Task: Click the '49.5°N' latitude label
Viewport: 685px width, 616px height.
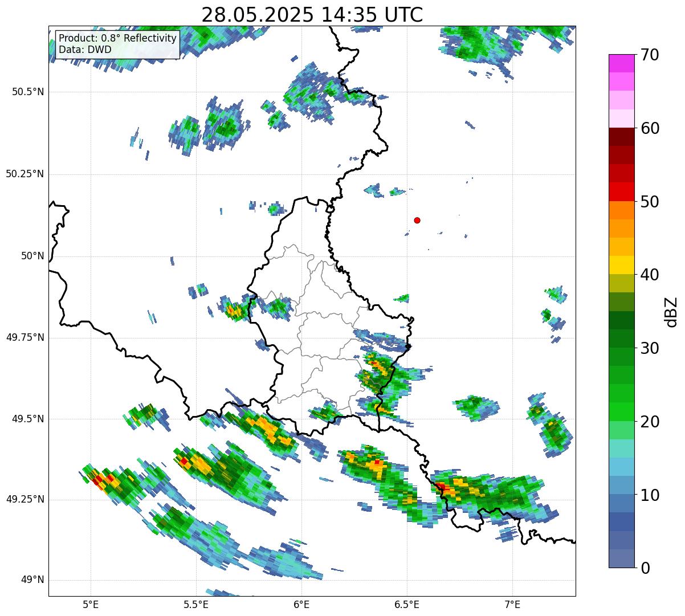Action: pyautogui.click(x=27, y=419)
